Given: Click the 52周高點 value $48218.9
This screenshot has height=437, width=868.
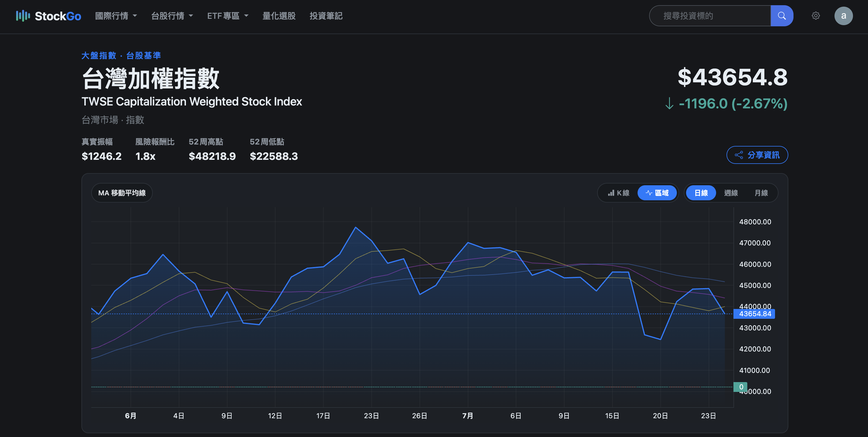Looking at the screenshot, I should point(212,156).
